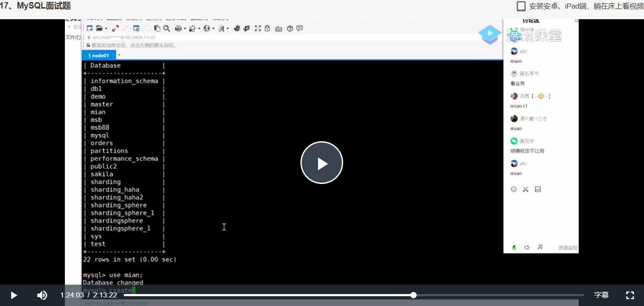Click the crossed-out icon beside the chat speaker

[x=540, y=247]
